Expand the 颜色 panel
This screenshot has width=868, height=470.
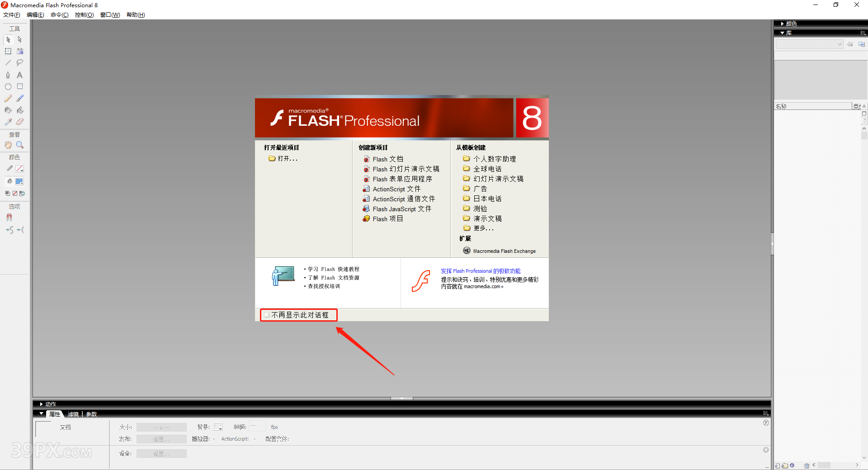tap(783, 24)
